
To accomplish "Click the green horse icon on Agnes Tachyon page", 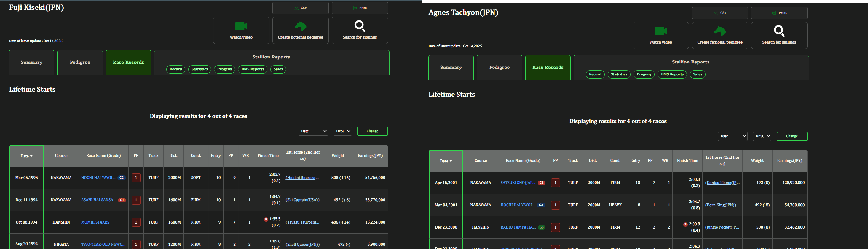I will [x=720, y=31].
